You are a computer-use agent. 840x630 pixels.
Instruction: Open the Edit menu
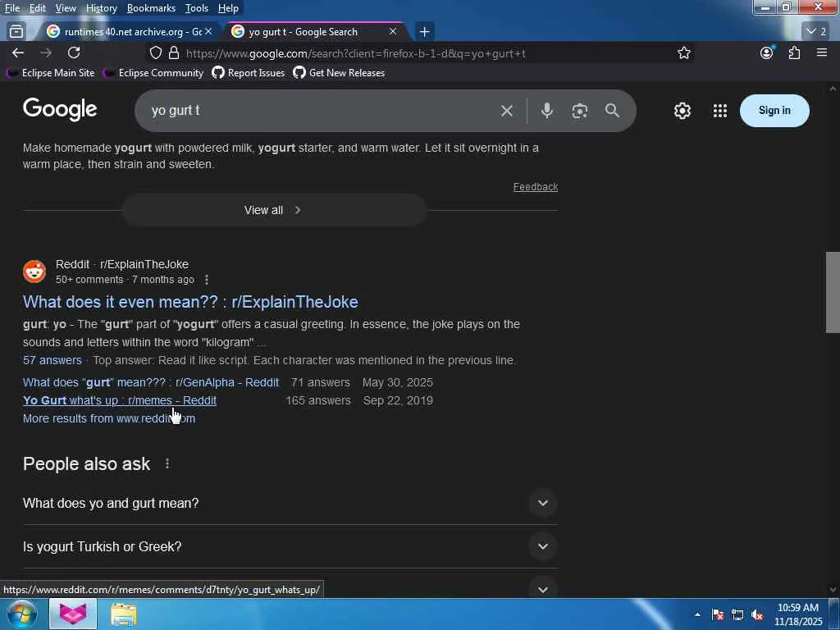[37, 8]
